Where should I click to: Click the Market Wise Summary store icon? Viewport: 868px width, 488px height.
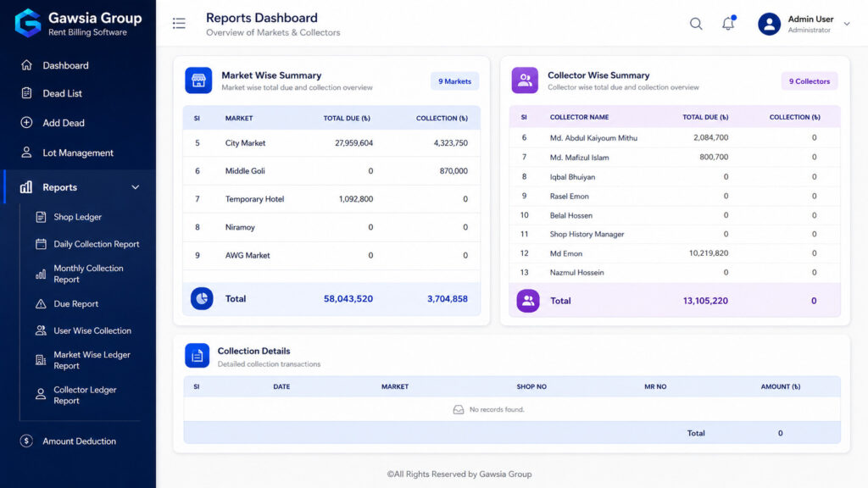pyautogui.click(x=198, y=80)
